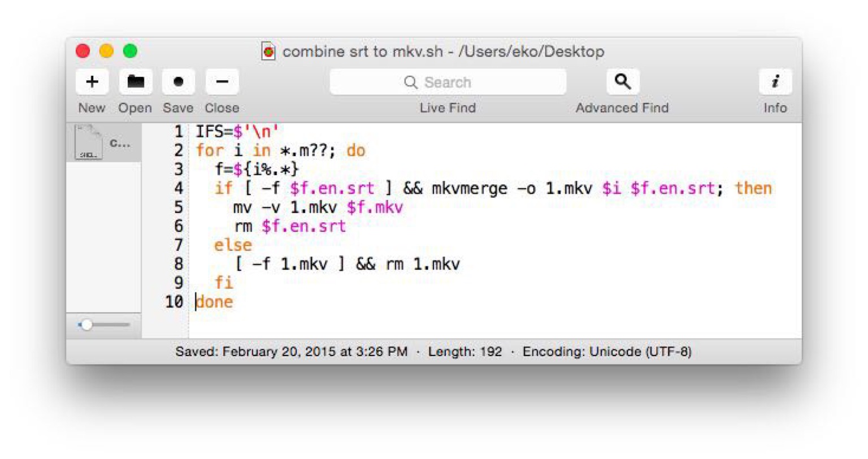
Task: Click the "Length: 192" status entry
Action: click(x=465, y=352)
